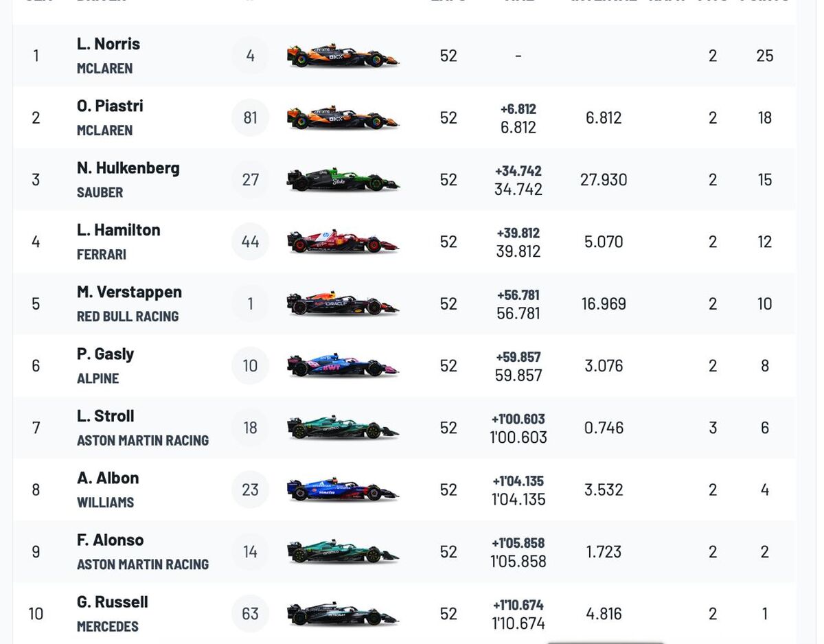824x644 pixels.
Task: Click the McLaren car image beside Piastri
Action: 343,118
